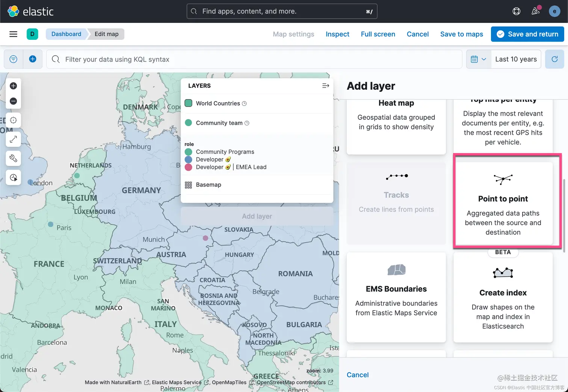Viewport: 568px width, 392px height.
Task: Add a filter with the plus icon
Action: pyautogui.click(x=33, y=59)
